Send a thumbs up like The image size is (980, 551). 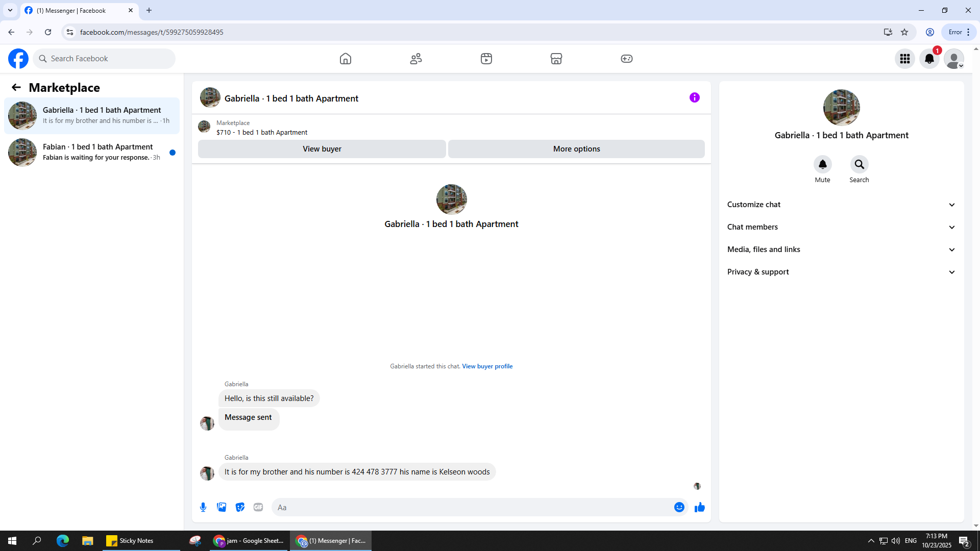(699, 507)
